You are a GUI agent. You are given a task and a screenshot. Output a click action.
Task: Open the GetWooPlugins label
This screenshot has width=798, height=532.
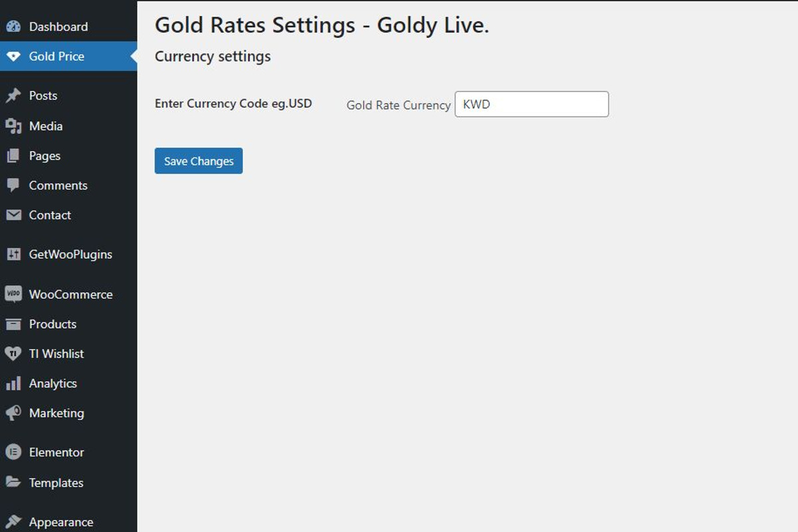tap(70, 254)
